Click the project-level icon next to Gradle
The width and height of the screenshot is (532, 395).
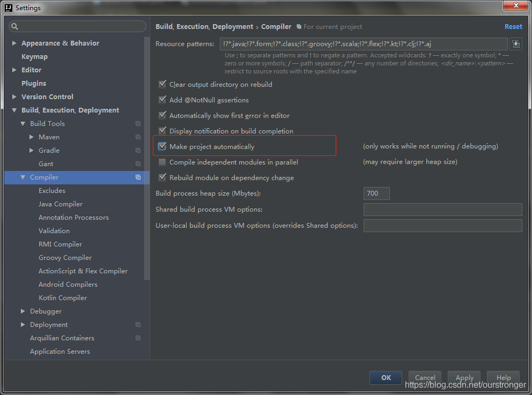[x=138, y=150]
